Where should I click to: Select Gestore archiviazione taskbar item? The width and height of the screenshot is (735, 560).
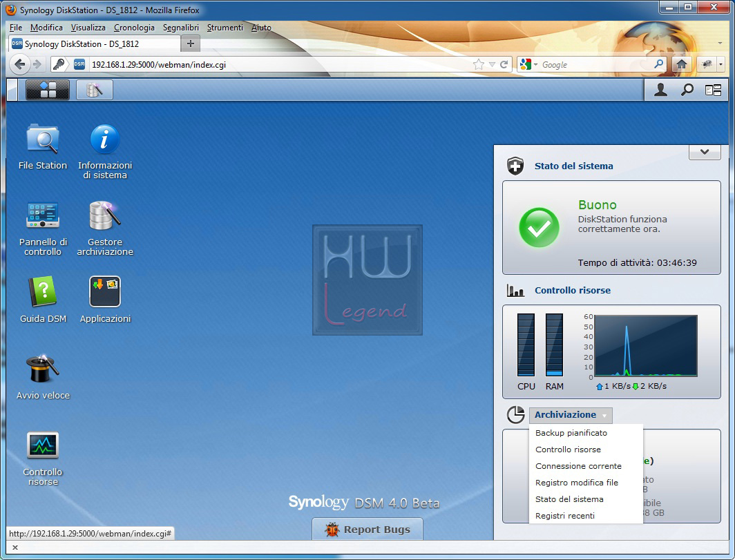pos(94,90)
